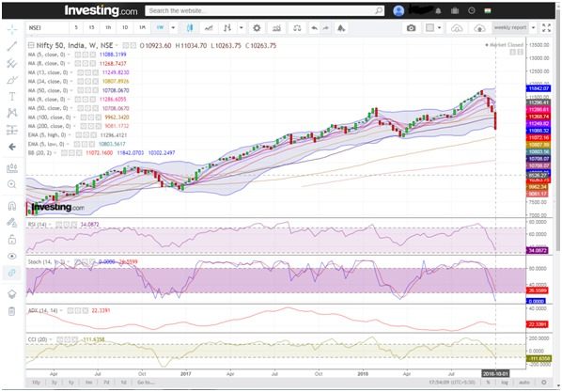Viewport: 562px width, 392px height.
Task: Toggle magnet mode in left sidebar
Action: [x=12, y=206]
